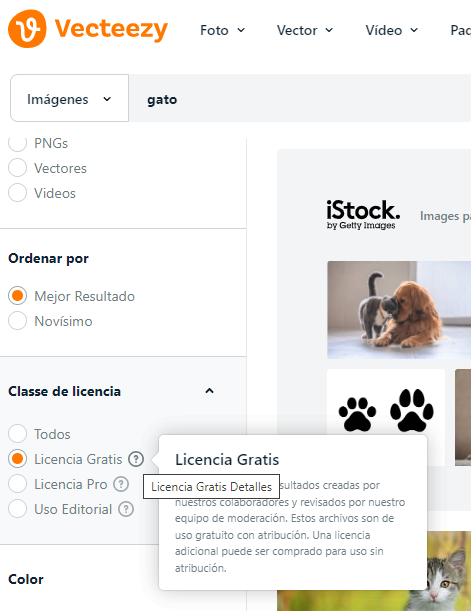The width and height of the screenshot is (471, 611).
Task: Open Licencia Pro help question icon
Action: tap(121, 484)
